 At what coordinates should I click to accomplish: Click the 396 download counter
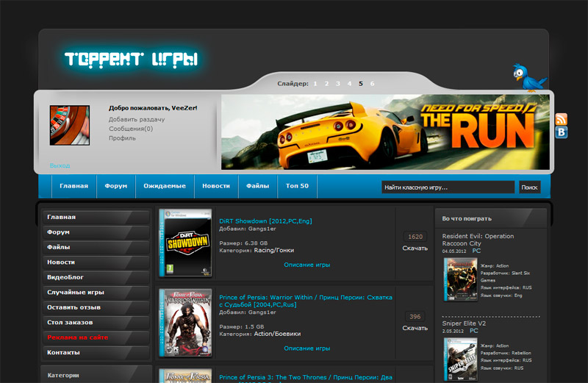pos(415,317)
